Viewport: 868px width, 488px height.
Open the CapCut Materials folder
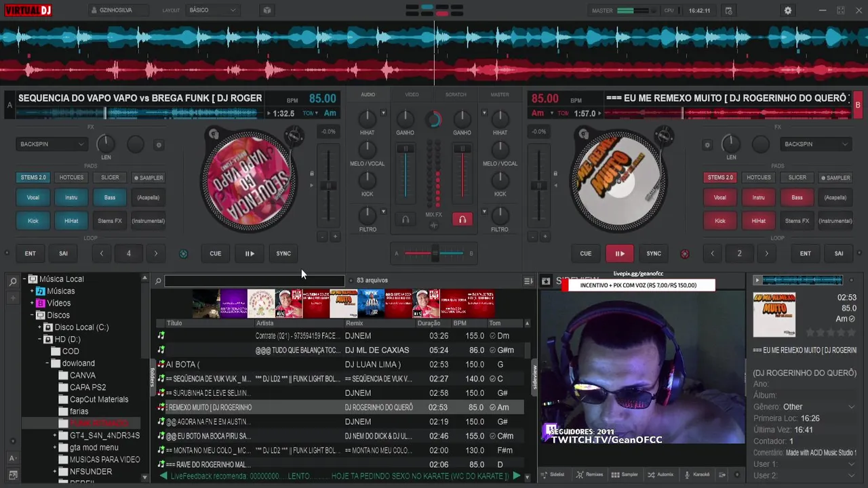coord(99,399)
